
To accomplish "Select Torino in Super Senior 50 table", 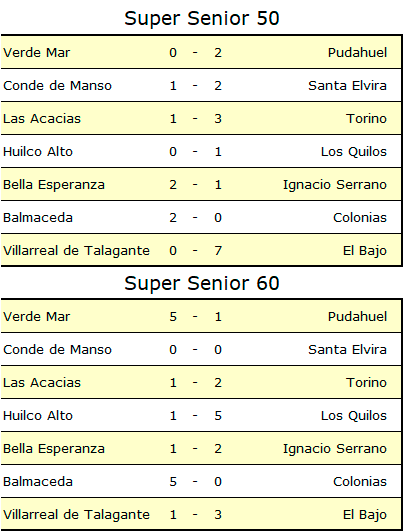I will click(x=366, y=119).
